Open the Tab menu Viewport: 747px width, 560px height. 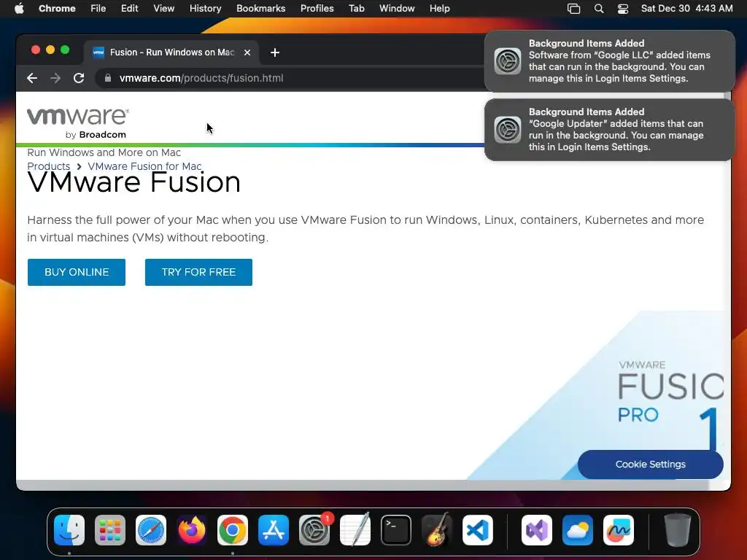356,8
